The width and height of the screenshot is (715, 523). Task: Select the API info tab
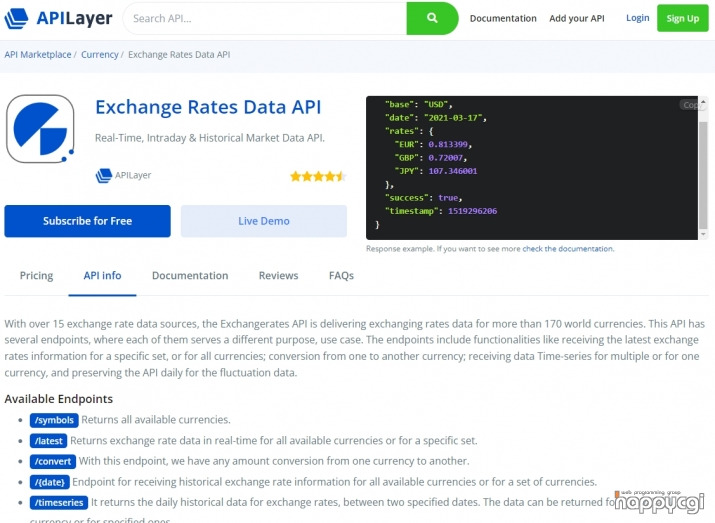pyautogui.click(x=102, y=276)
